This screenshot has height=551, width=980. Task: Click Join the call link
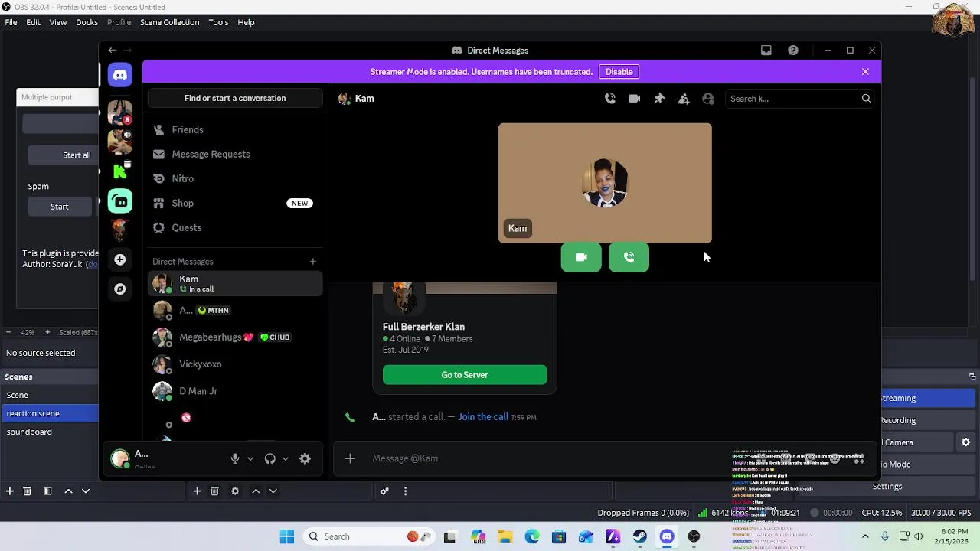[x=482, y=417]
